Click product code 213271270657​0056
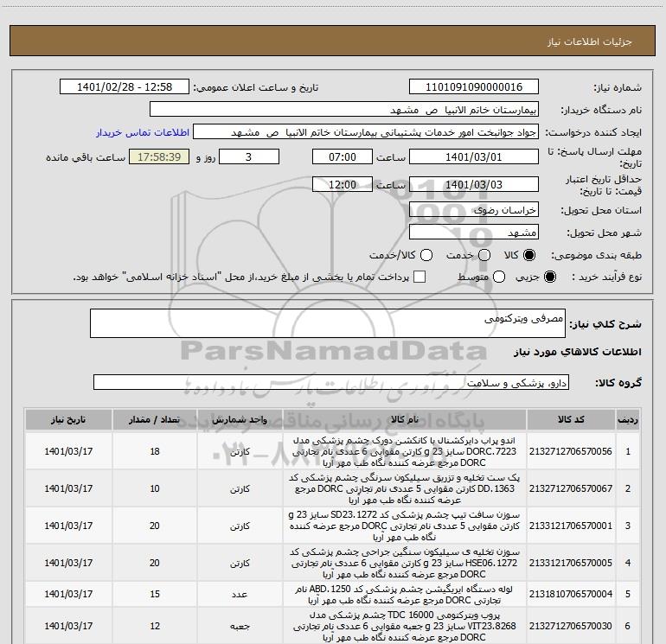The width and height of the screenshot is (666, 644). click(x=571, y=451)
